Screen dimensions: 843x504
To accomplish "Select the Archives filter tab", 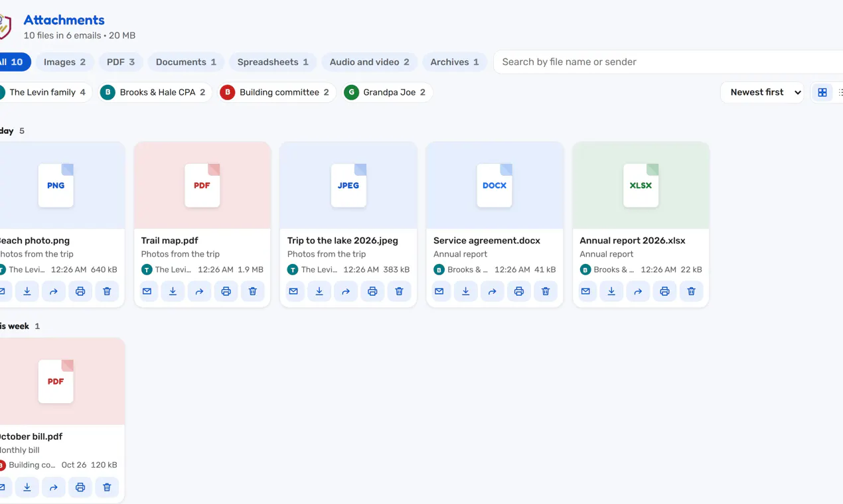I will [455, 62].
